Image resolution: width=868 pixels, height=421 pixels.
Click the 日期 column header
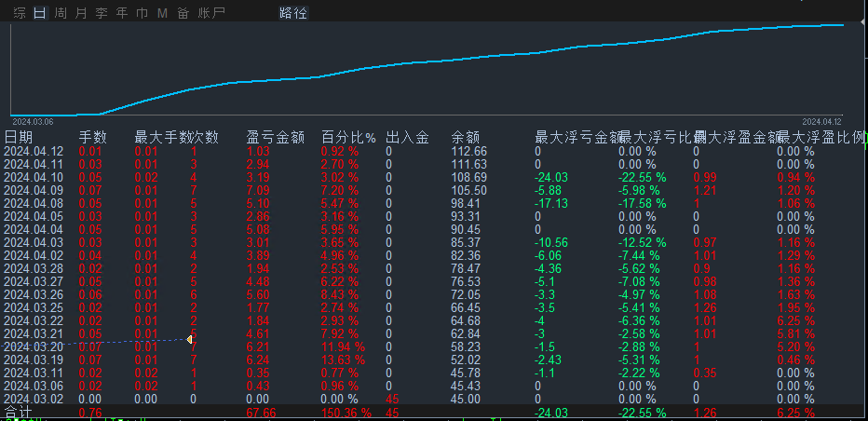click(x=19, y=137)
